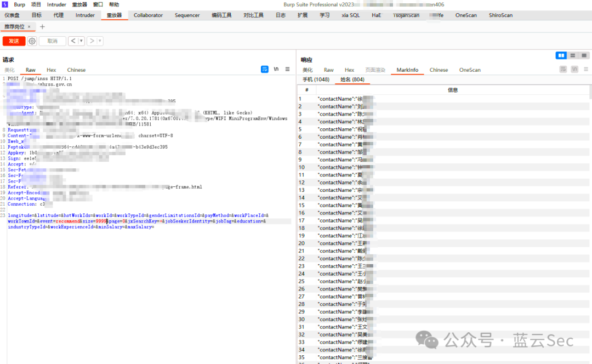Toggle request non-printable characters \n icon
The width and height of the screenshot is (592, 364).
(x=276, y=69)
